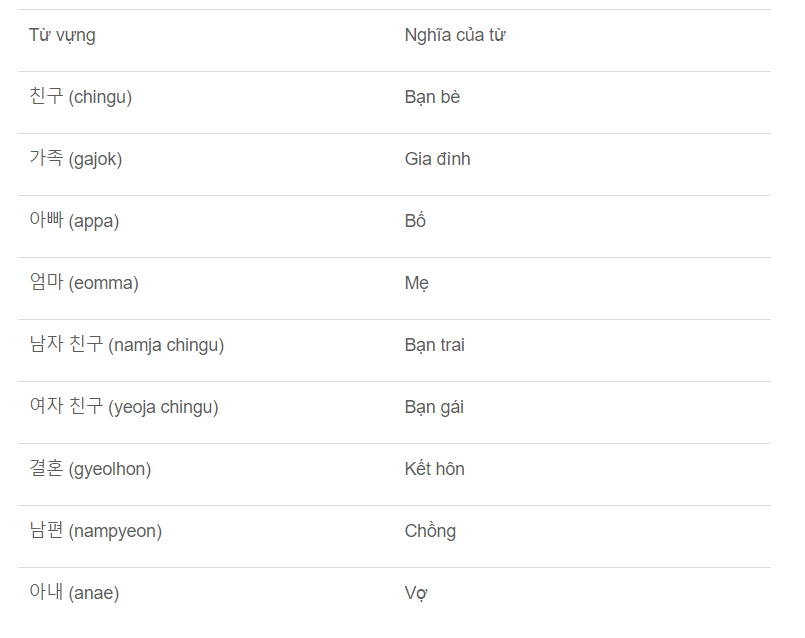Click the meaning "Bạn gái"

(x=434, y=407)
